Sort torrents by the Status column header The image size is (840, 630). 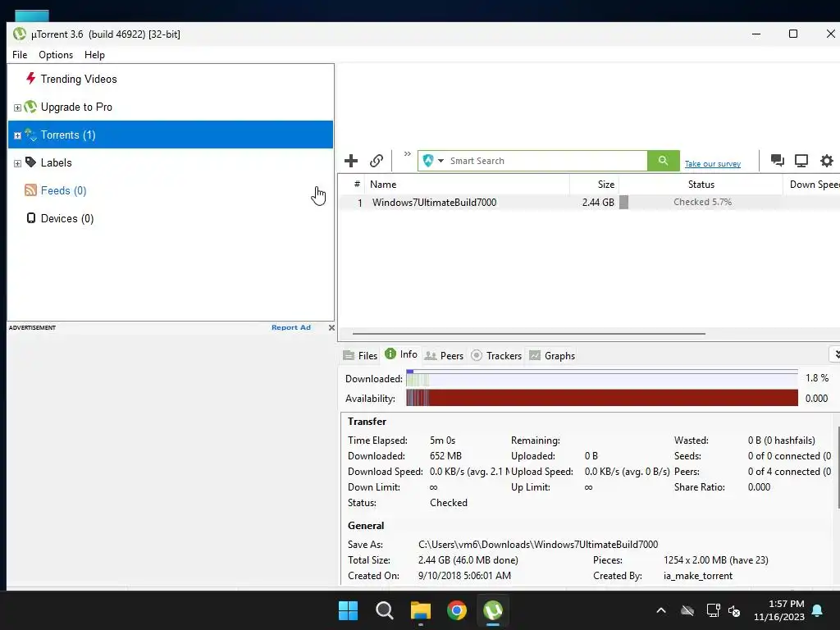(701, 185)
